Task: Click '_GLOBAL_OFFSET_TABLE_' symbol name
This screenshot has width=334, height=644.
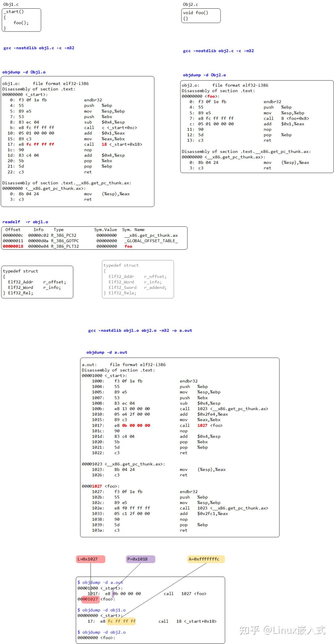Action: point(151,241)
